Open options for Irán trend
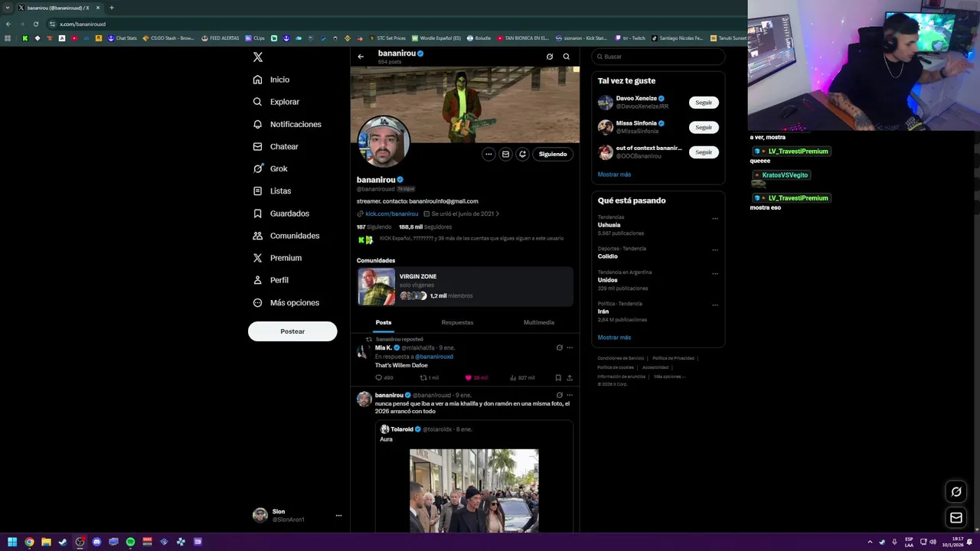Image resolution: width=980 pixels, height=551 pixels. [x=715, y=305]
